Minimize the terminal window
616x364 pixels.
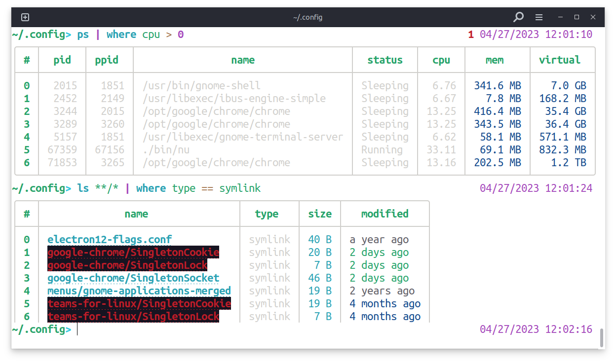[x=560, y=17]
